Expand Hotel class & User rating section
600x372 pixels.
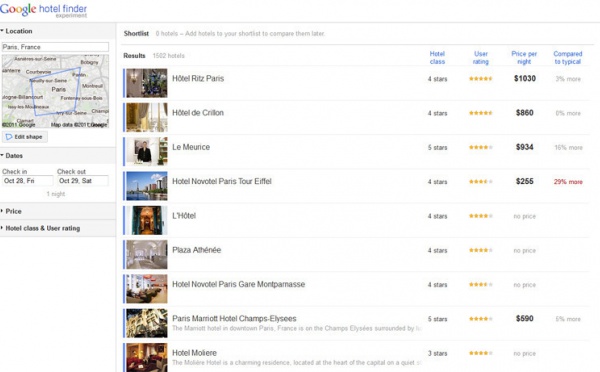(41, 228)
